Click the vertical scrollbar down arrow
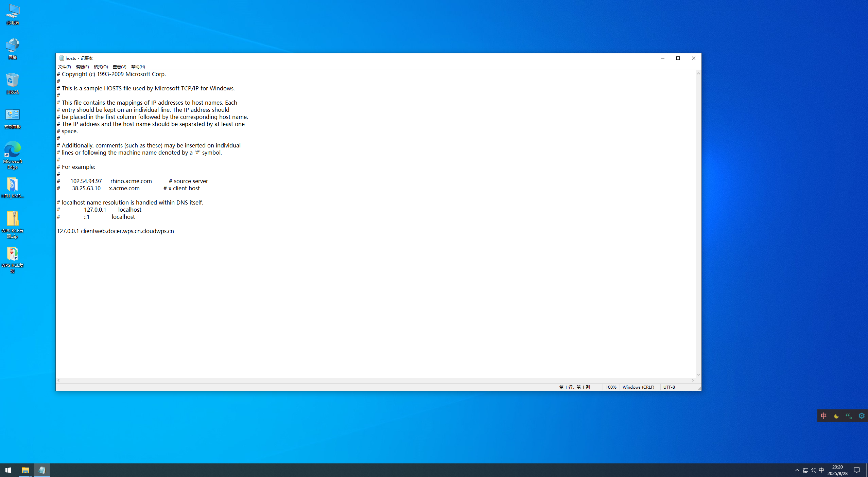This screenshot has width=868, height=477. (698, 375)
